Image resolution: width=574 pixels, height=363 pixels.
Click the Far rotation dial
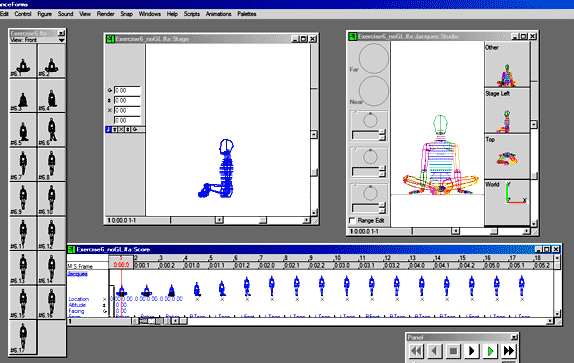click(373, 59)
